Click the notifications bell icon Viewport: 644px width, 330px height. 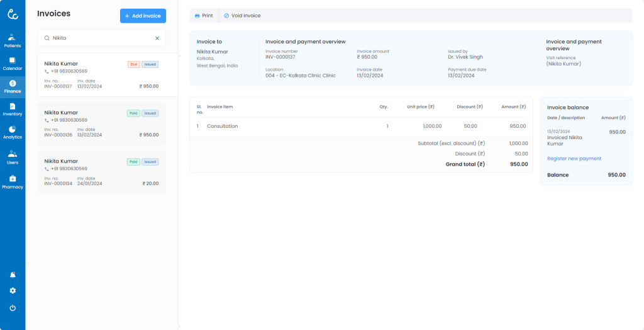point(13,275)
